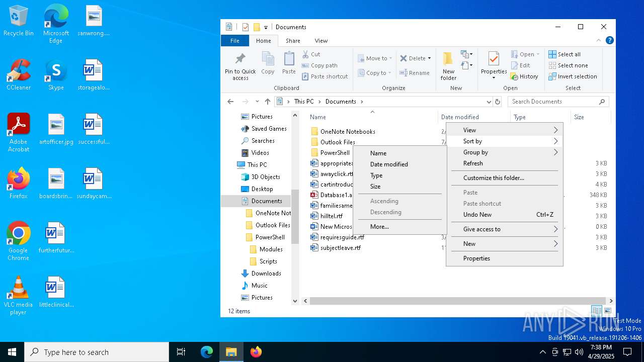Expand the View submenu
The image size is (644, 362).
click(x=505, y=130)
